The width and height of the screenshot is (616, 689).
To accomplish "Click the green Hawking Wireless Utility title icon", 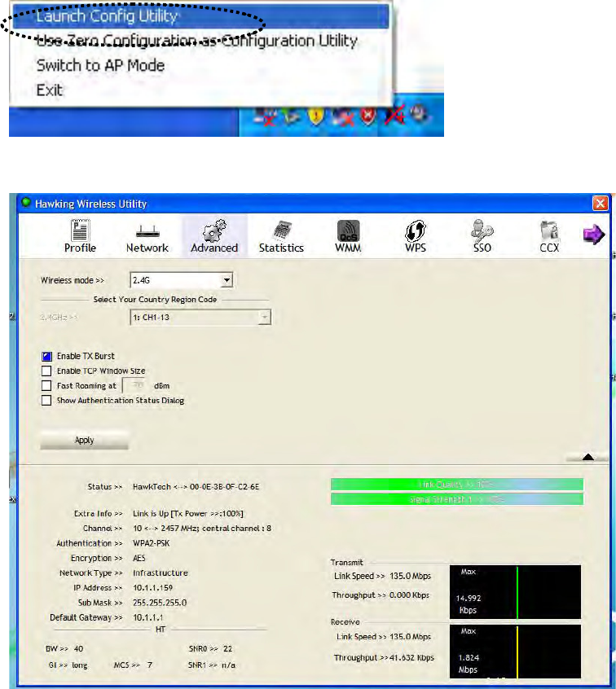I will click(x=26, y=203).
